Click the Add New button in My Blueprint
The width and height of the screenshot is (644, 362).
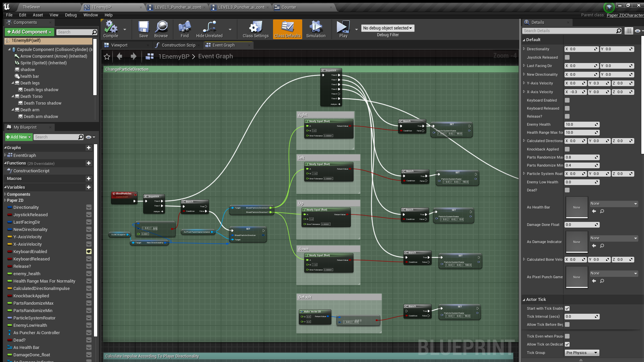pos(18,137)
